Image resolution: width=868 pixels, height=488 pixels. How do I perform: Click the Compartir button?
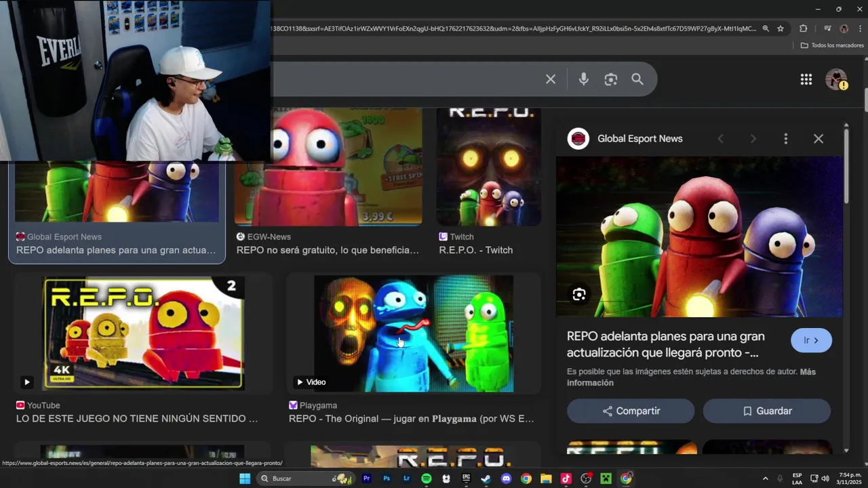631,411
